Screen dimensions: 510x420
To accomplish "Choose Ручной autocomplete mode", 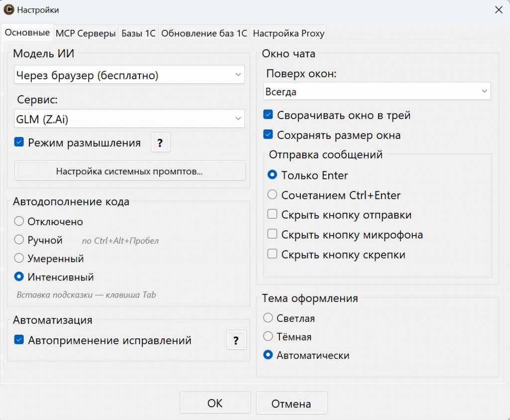I will click(19, 240).
